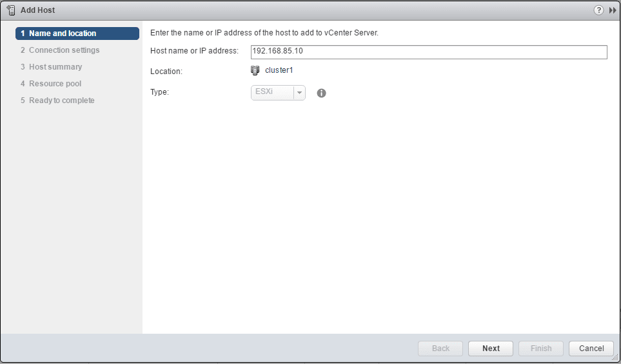The height and width of the screenshot is (364, 621).
Task: Click the double-arrow expand icon in title bar
Action: click(612, 10)
